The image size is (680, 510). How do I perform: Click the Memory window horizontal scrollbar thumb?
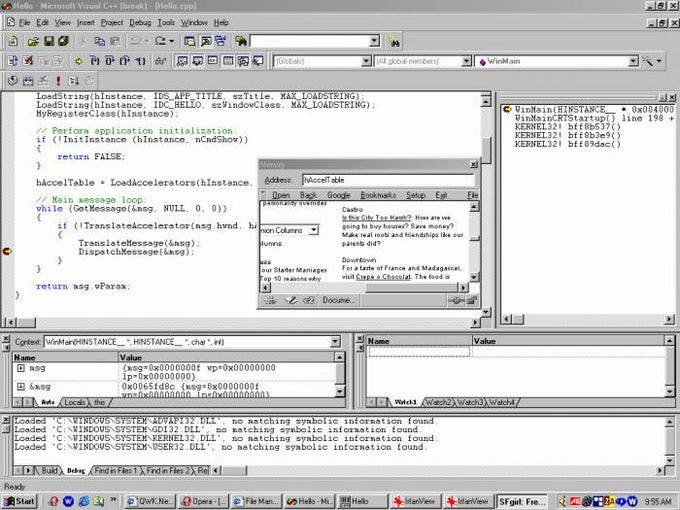411,288
